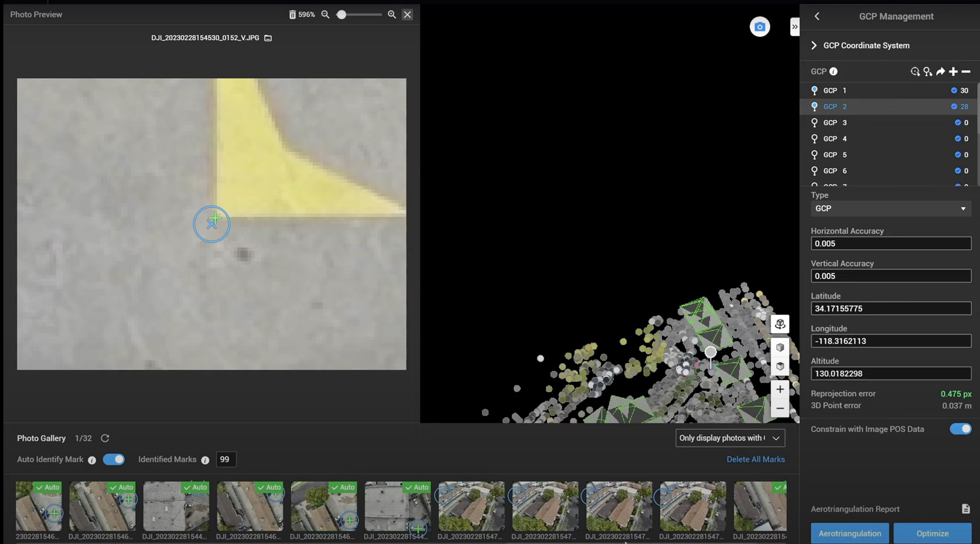Toggle the blue check beside GCP 6
The height and width of the screenshot is (544, 980).
958,171
